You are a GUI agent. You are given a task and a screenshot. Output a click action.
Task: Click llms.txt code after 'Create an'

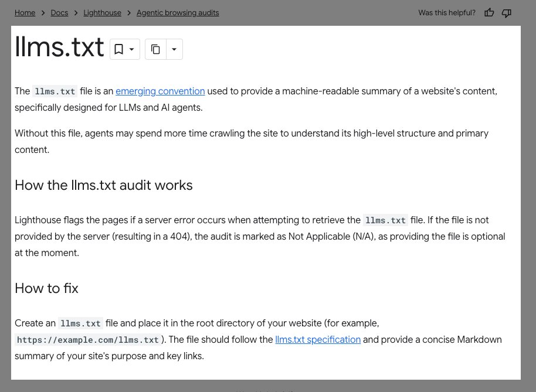(x=80, y=323)
